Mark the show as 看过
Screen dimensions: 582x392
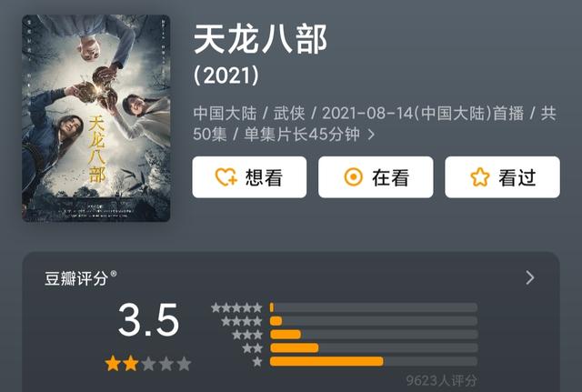click(x=503, y=177)
